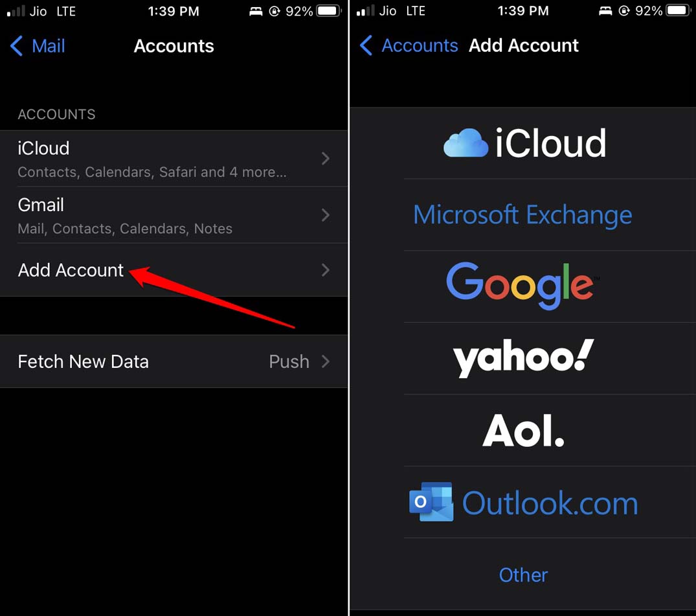Select the Google logo provider
The width and height of the screenshot is (696, 616).
523,286
